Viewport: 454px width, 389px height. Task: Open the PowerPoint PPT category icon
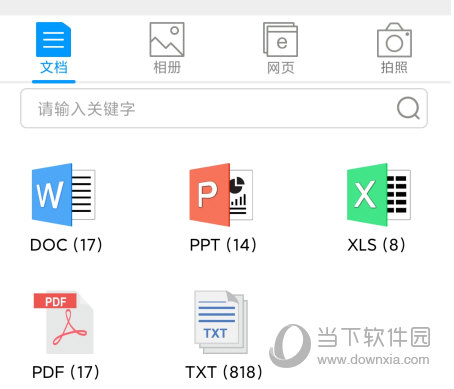click(x=221, y=195)
